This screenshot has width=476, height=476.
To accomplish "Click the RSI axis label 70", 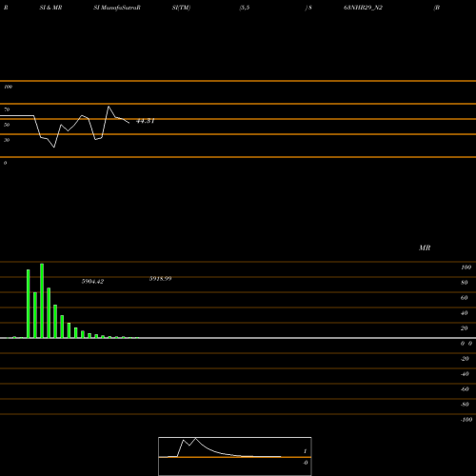I will (7, 109).
